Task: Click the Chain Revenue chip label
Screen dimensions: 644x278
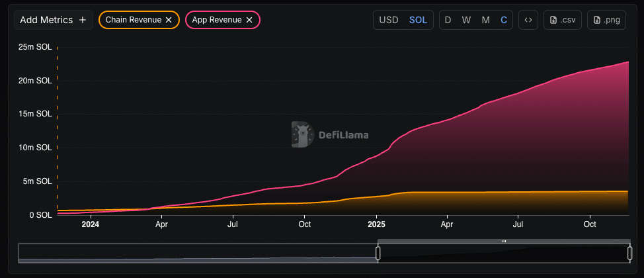Action: pyautogui.click(x=133, y=20)
